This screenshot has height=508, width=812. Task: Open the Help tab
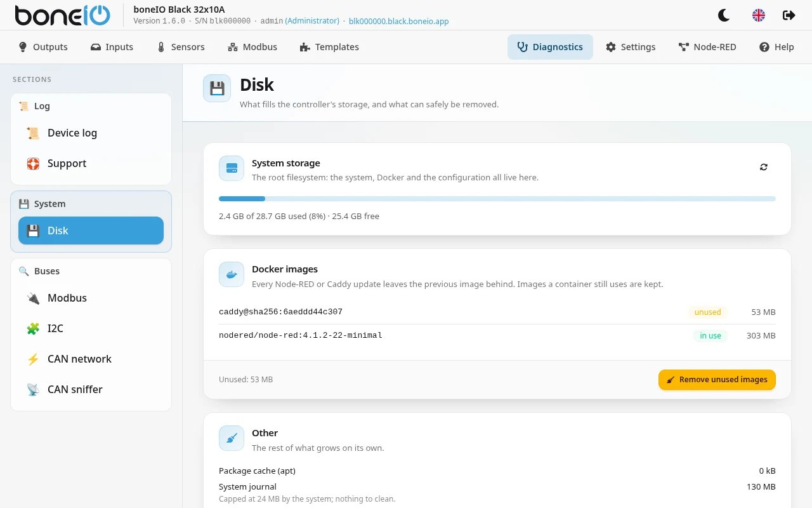click(776, 47)
